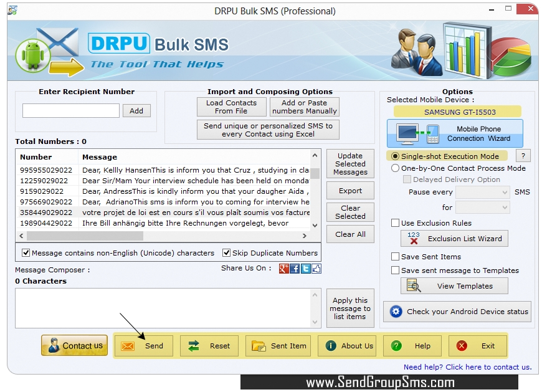Click the Message Composer text area
Screen dimensions: 542x392
click(x=163, y=308)
